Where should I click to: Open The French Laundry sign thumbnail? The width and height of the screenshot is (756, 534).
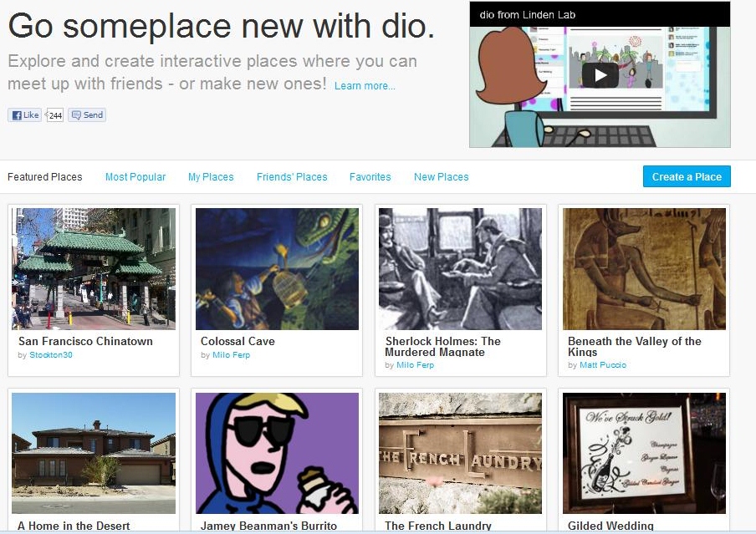(460, 453)
